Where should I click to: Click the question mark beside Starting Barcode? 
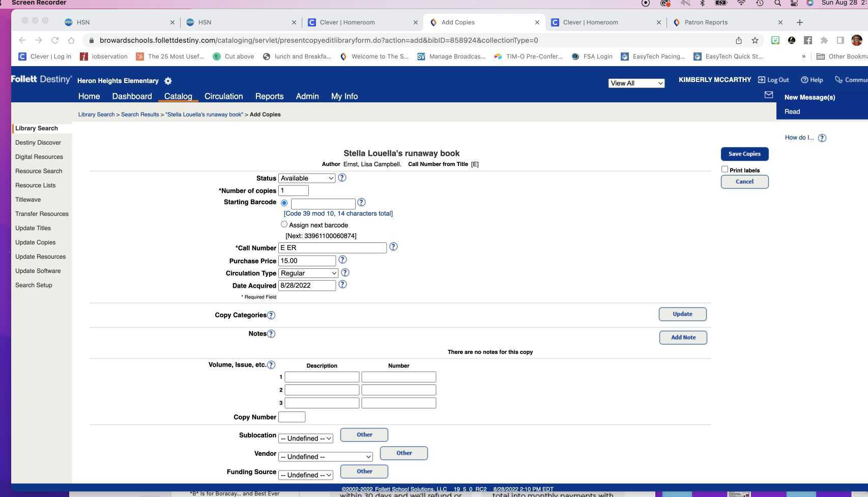[361, 202]
